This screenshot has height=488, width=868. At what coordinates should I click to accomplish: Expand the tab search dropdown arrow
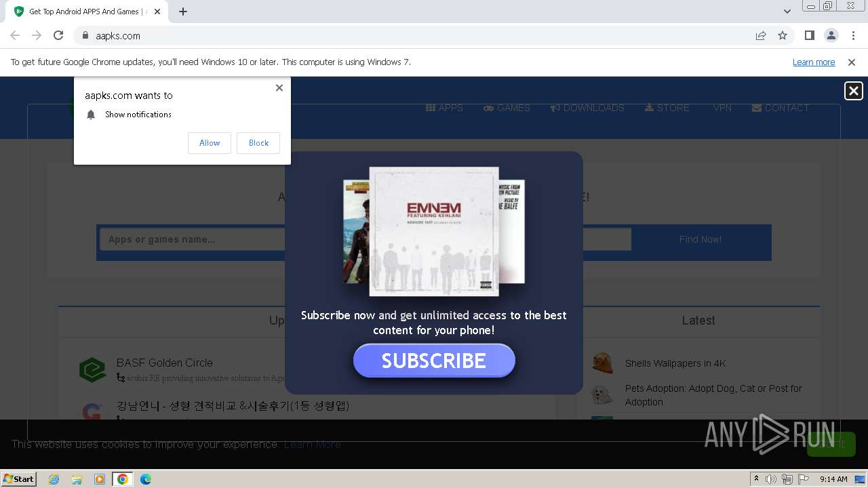point(787,12)
